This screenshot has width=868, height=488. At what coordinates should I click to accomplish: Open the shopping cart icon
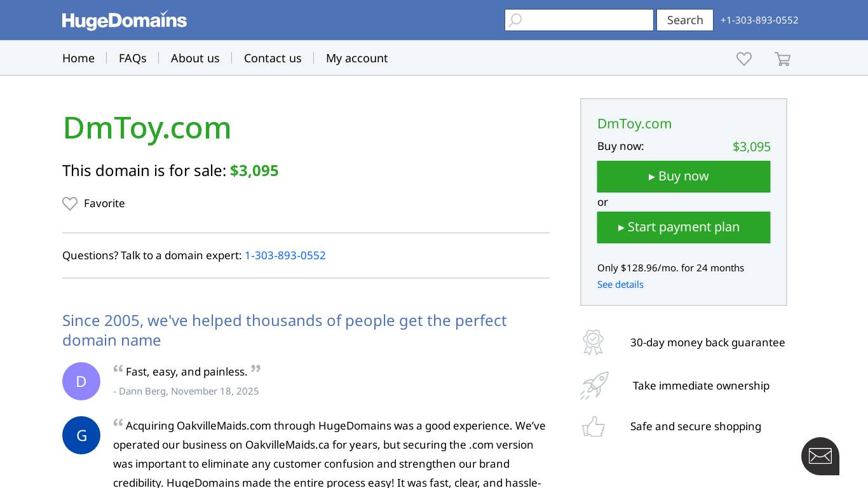click(782, 59)
